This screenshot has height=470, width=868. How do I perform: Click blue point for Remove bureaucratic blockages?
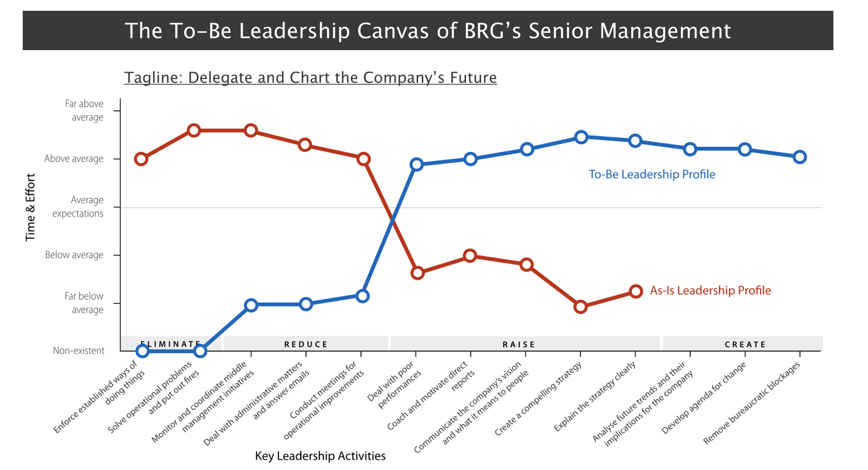(800, 157)
